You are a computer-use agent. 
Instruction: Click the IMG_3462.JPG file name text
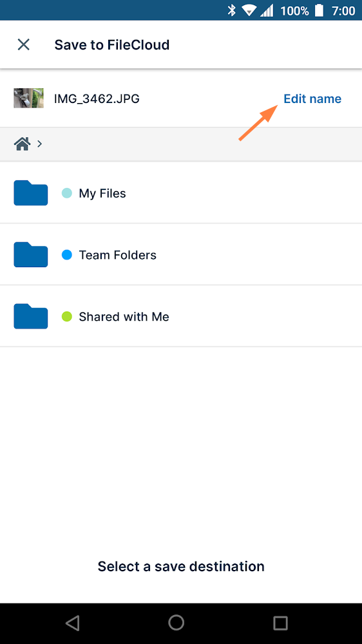[x=97, y=99]
